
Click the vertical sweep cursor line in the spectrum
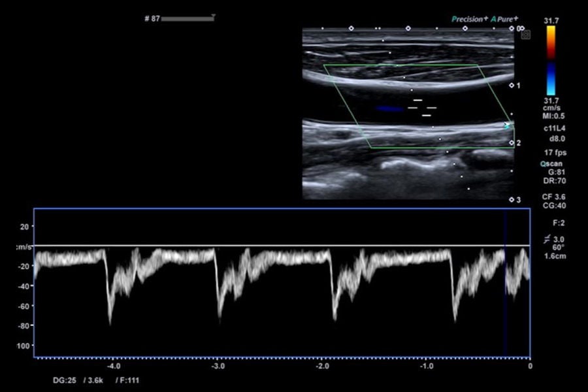coord(505,283)
